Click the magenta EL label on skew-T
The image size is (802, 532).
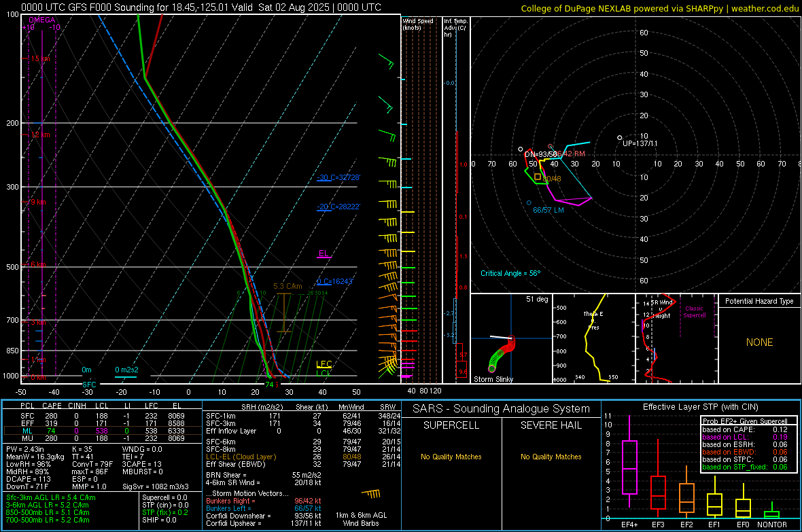click(x=324, y=253)
